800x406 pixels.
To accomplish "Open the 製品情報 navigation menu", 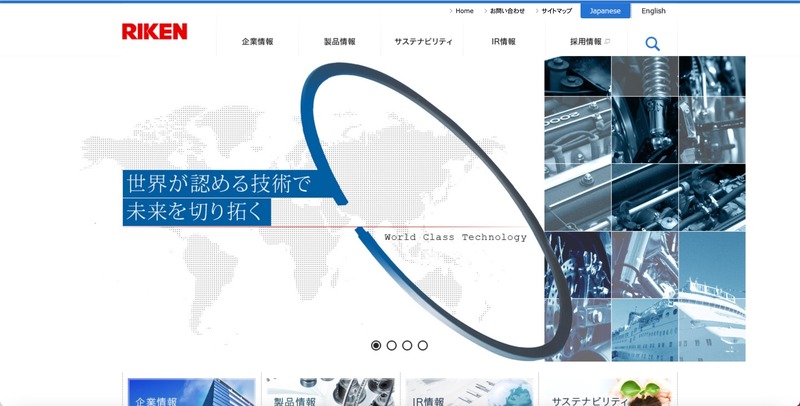I will coord(339,42).
